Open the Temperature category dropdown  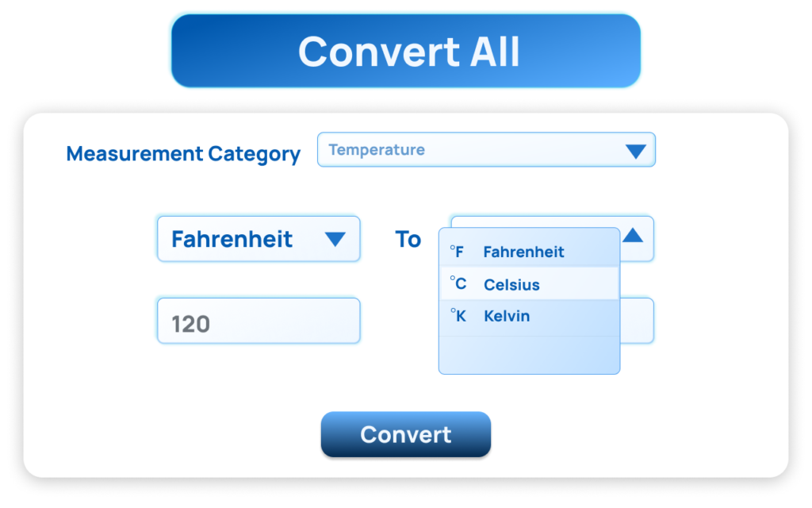[x=485, y=150]
